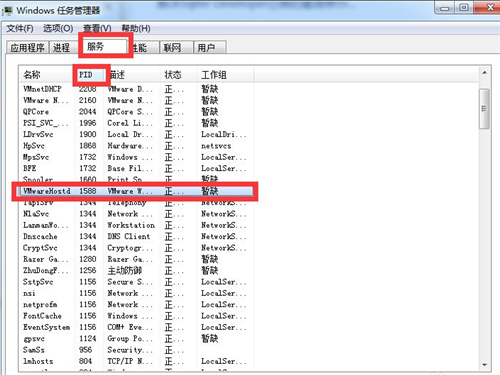Click the scrollbar up arrow
The image size is (500, 375).
(484, 72)
